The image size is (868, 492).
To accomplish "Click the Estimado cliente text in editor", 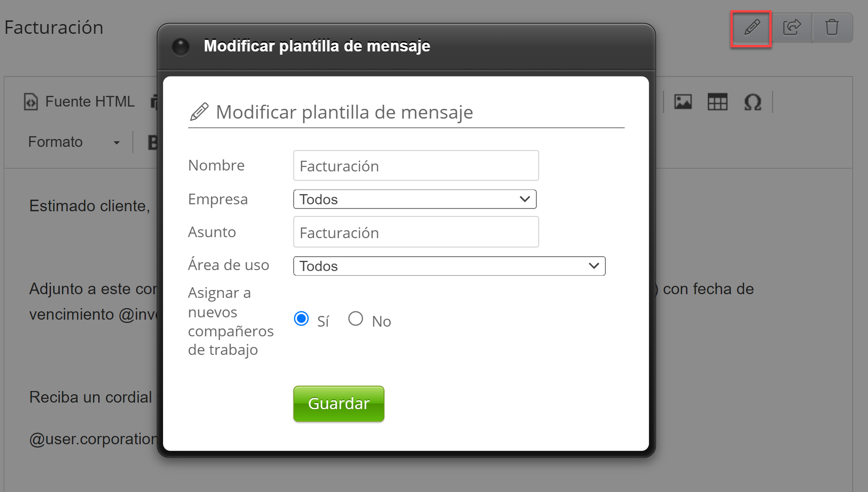I will 89,206.
